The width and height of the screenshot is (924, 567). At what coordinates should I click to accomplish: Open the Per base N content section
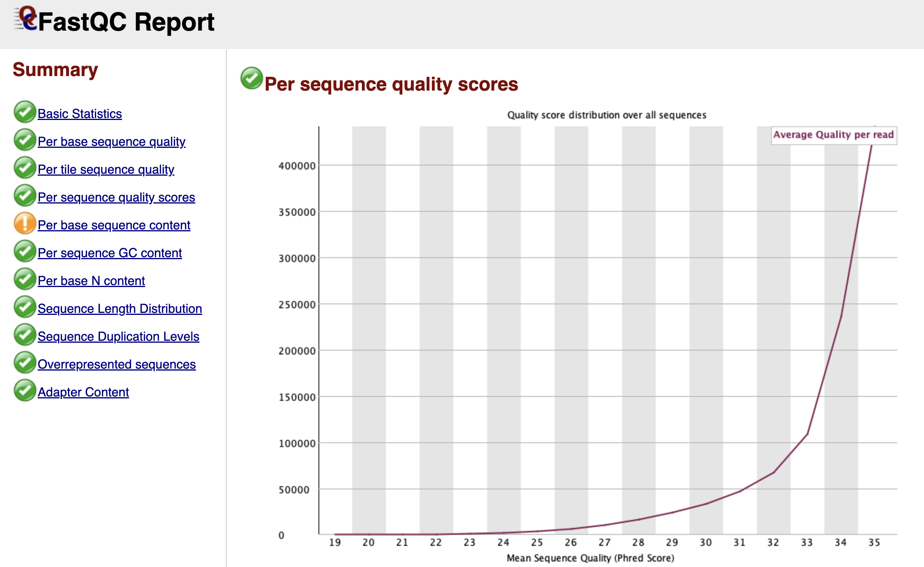tap(91, 281)
